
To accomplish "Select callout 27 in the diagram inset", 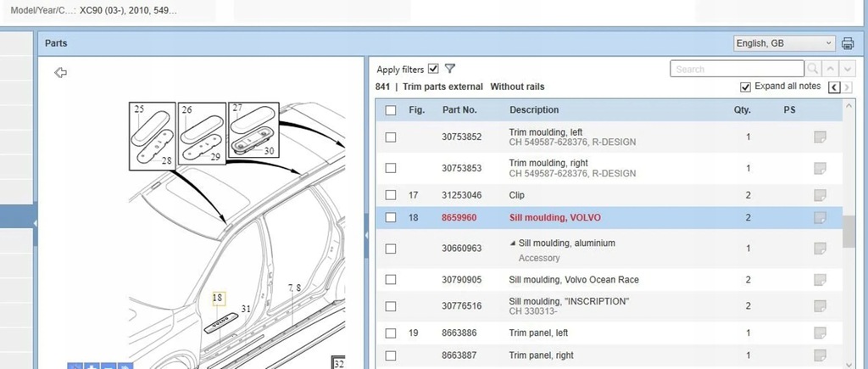I will click(x=237, y=108).
